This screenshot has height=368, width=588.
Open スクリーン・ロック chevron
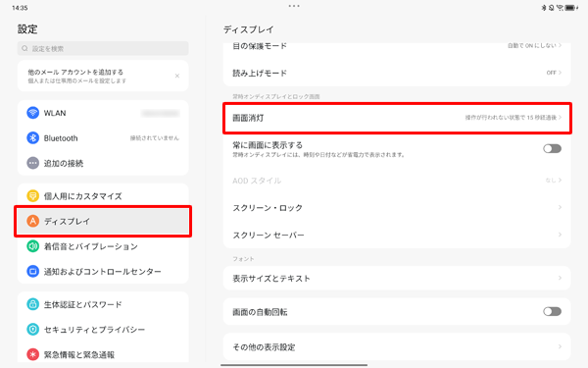[x=560, y=207]
